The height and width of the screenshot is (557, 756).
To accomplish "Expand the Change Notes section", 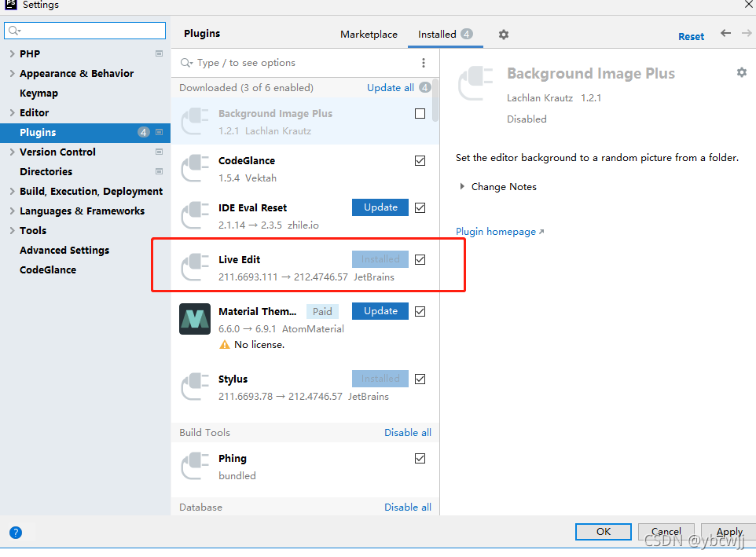I will point(462,186).
